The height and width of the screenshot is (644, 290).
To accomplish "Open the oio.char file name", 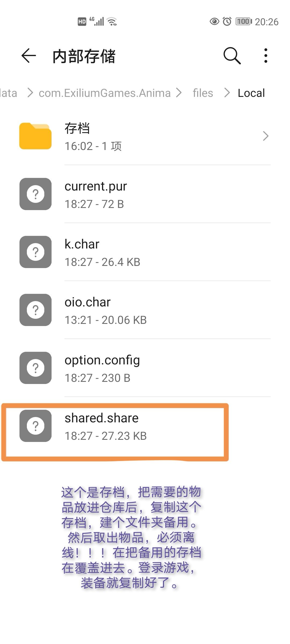I will pos(88,302).
